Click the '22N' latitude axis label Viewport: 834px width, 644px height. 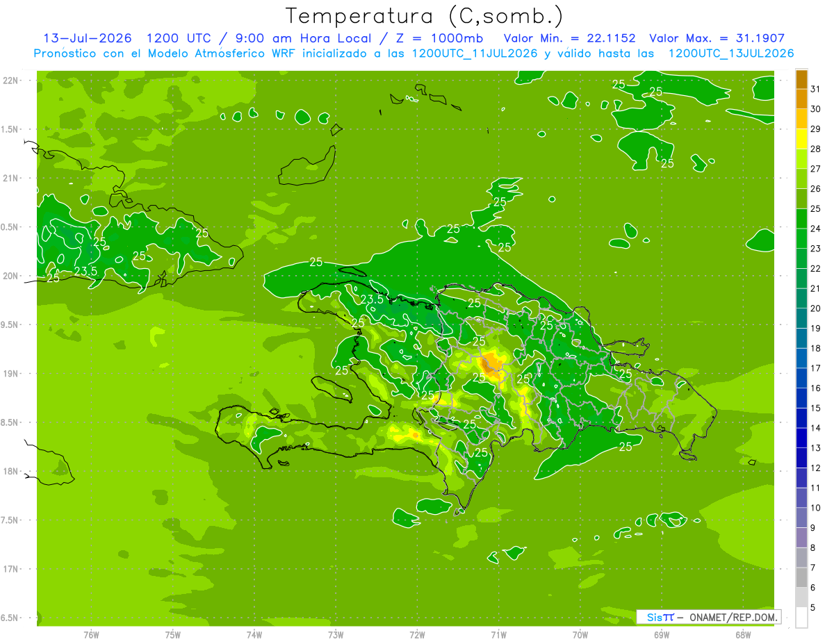point(11,81)
